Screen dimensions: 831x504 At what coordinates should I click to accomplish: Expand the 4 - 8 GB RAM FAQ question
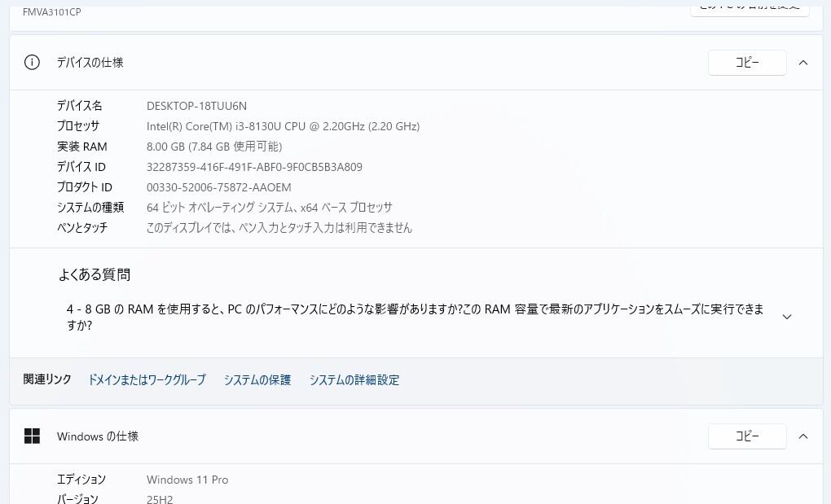pyautogui.click(x=787, y=317)
